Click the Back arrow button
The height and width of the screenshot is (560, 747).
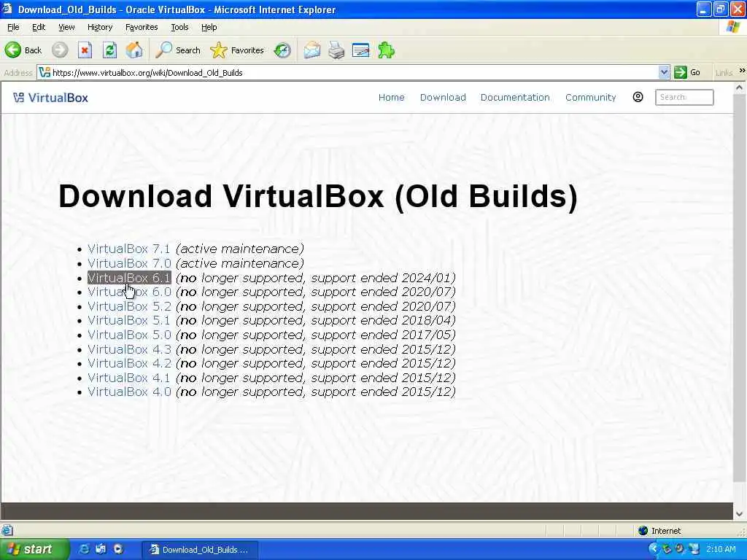[23, 50]
